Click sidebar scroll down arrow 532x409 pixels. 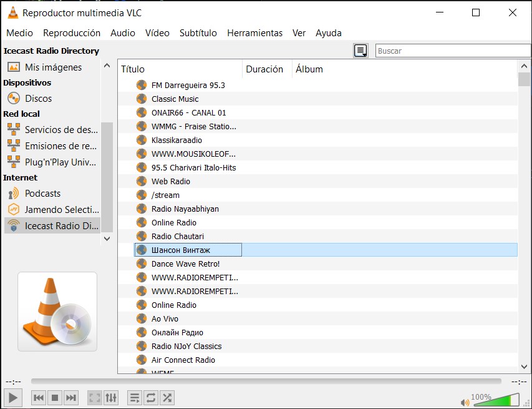[107, 239]
